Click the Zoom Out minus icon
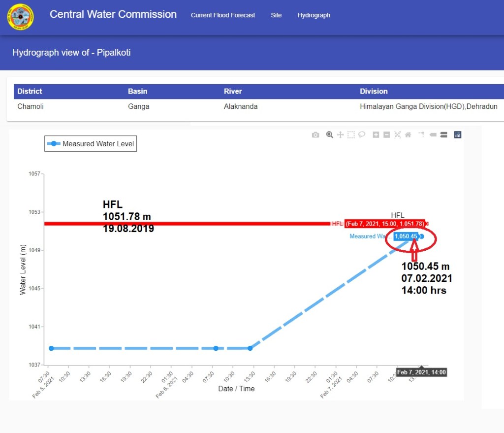 tap(386, 135)
